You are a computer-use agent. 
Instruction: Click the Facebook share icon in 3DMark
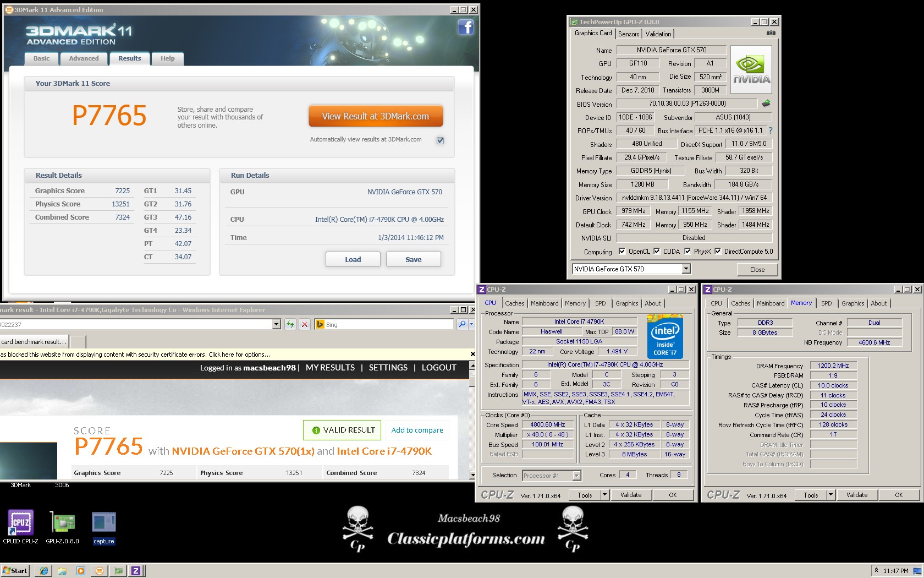[465, 27]
